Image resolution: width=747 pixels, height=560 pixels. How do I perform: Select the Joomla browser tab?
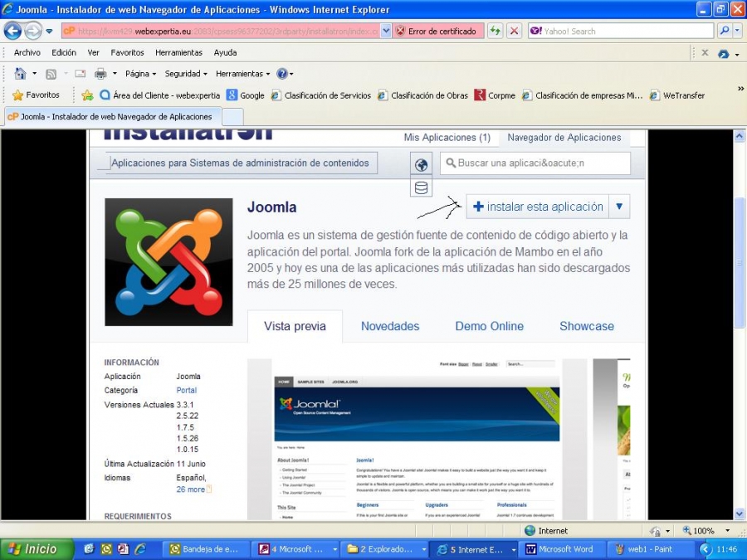[x=114, y=117]
